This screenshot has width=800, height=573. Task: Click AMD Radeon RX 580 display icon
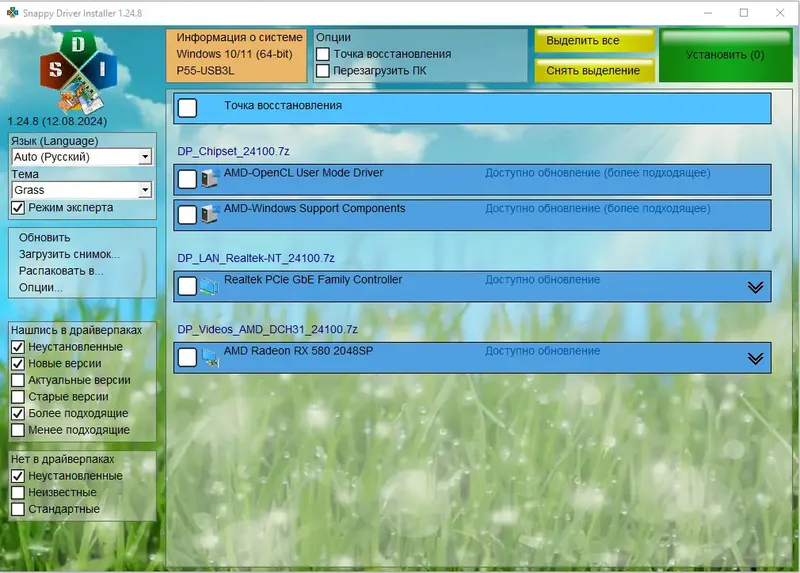(210, 357)
